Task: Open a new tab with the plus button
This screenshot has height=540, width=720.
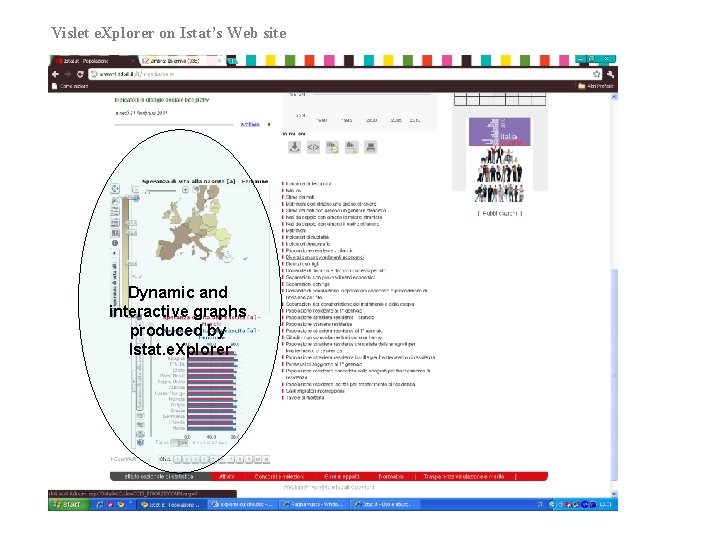Action: point(232,61)
